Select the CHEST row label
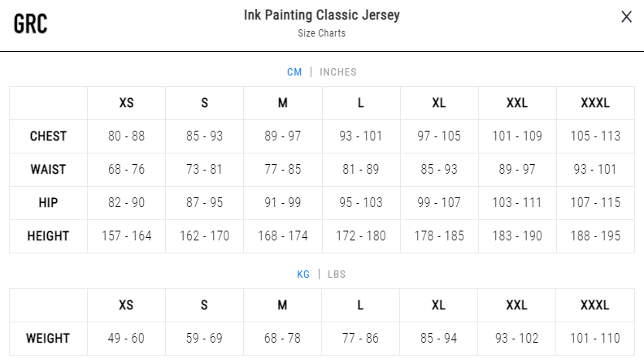 coord(48,136)
